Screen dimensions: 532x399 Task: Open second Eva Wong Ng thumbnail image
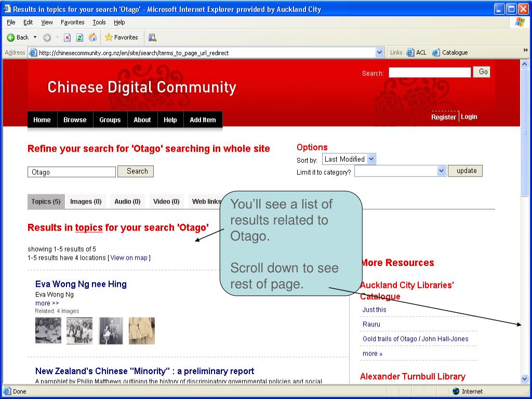point(79,331)
